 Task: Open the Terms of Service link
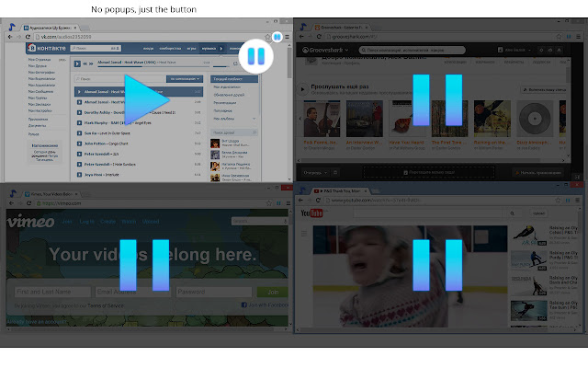coord(106,305)
